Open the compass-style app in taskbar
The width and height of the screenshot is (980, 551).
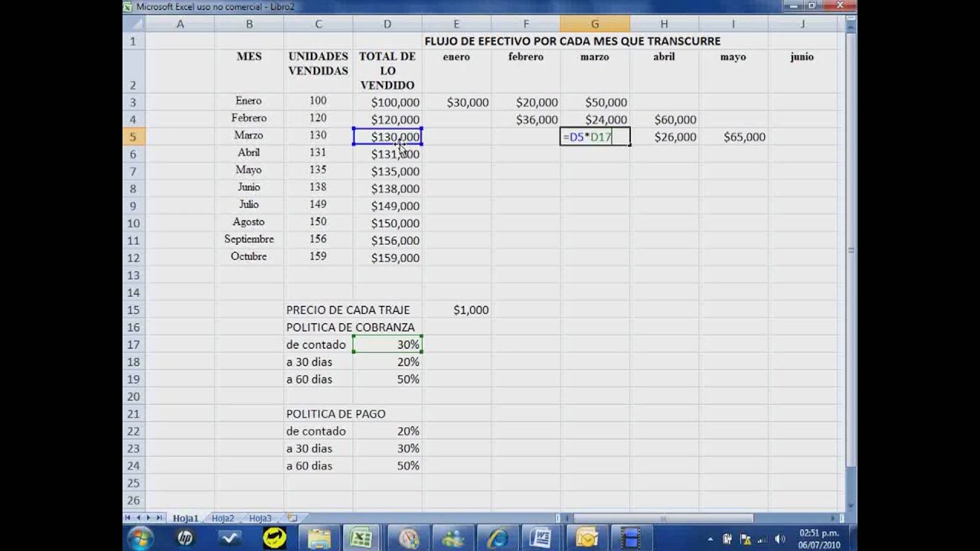[408, 539]
